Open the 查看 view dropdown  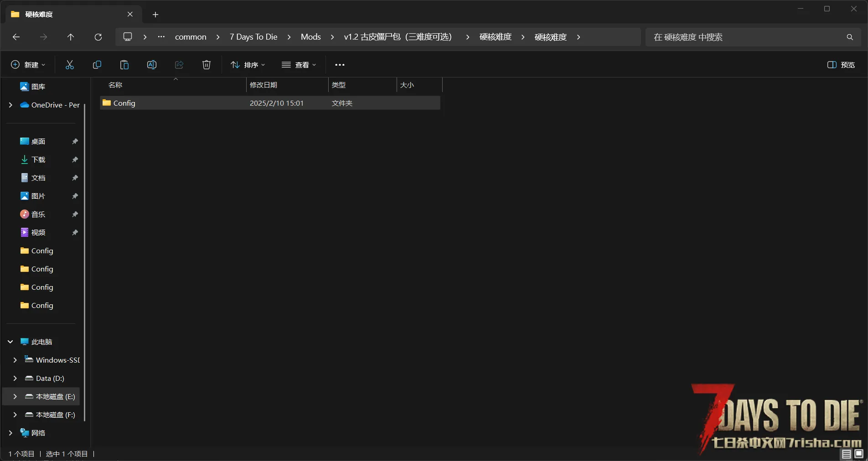coord(299,65)
